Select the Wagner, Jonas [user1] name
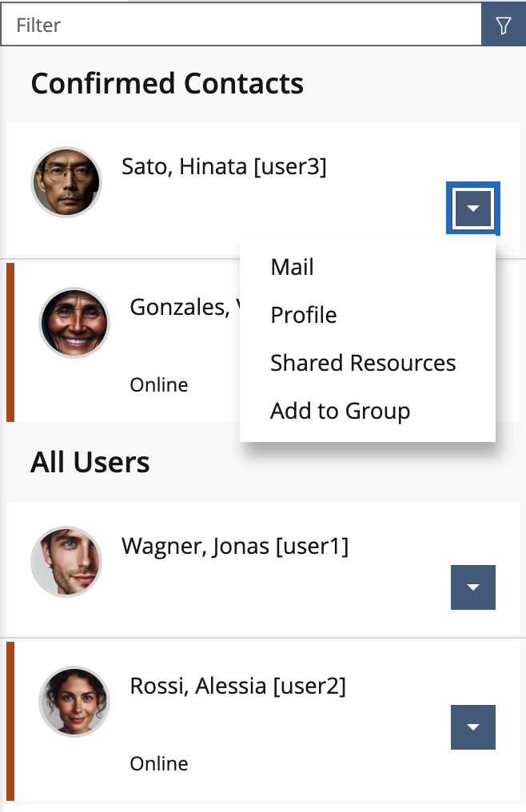Image resolution: width=526 pixels, height=812 pixels. click(x=235, y=546)
